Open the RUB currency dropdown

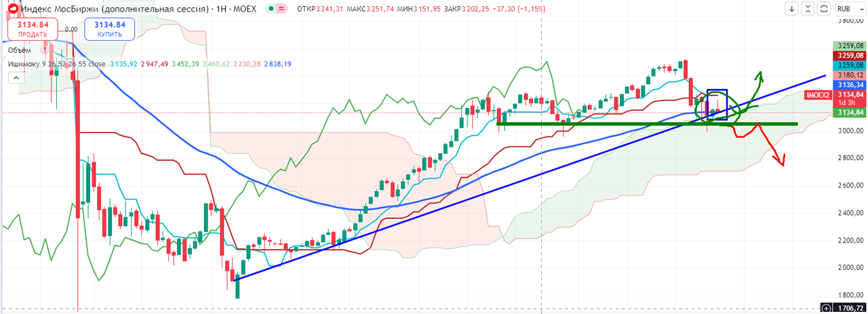[848, 9]
